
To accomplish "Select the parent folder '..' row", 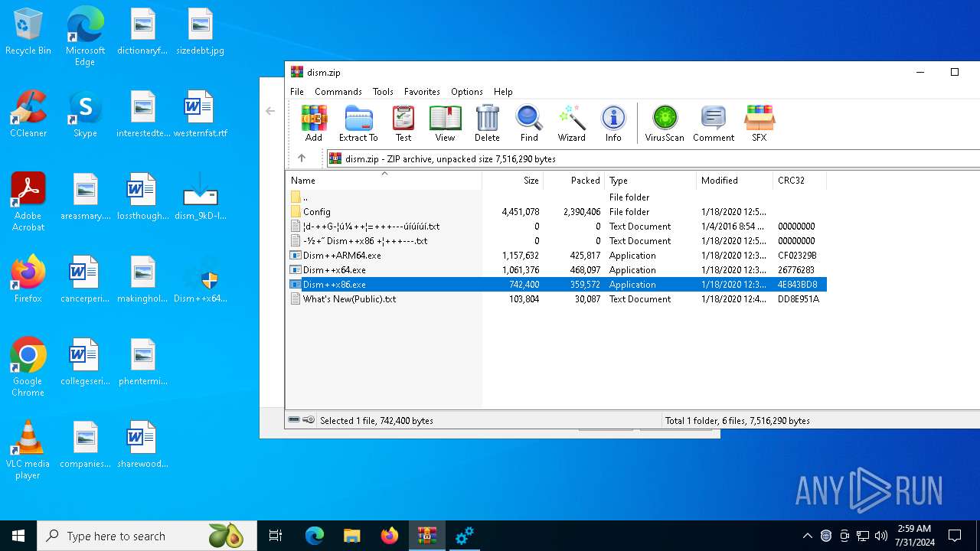I will (557, 197).
